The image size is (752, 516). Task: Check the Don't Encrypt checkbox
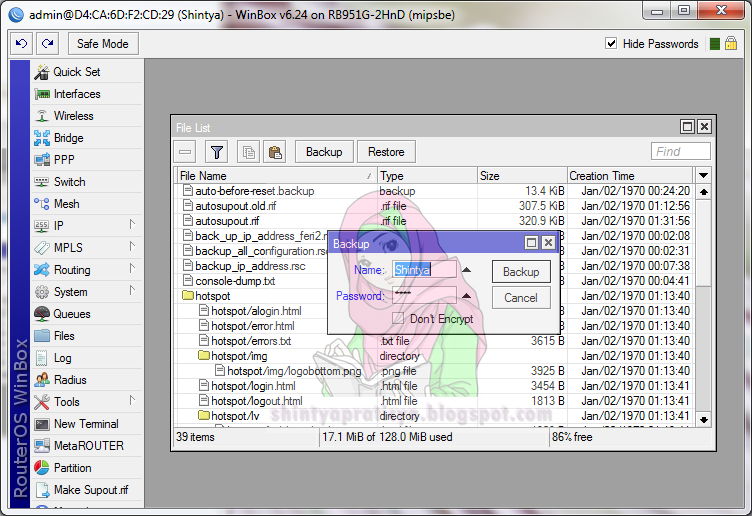tap(398, 318)
